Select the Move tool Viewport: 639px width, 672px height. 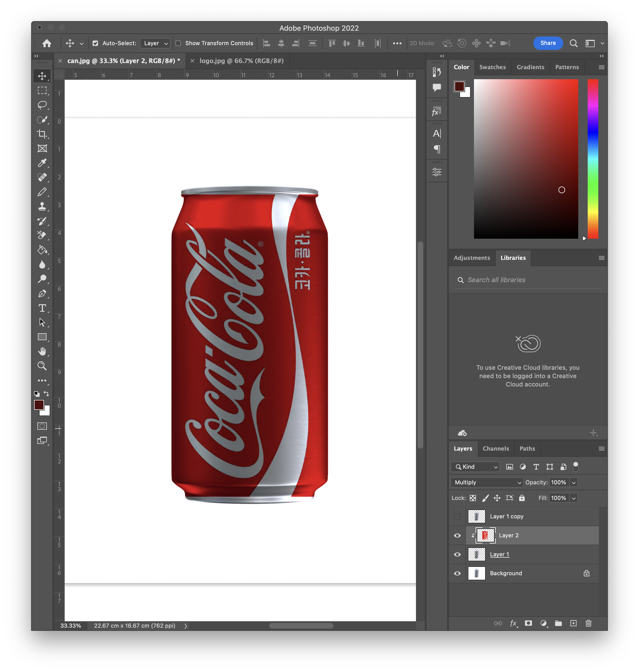click(x=42, y=76)
